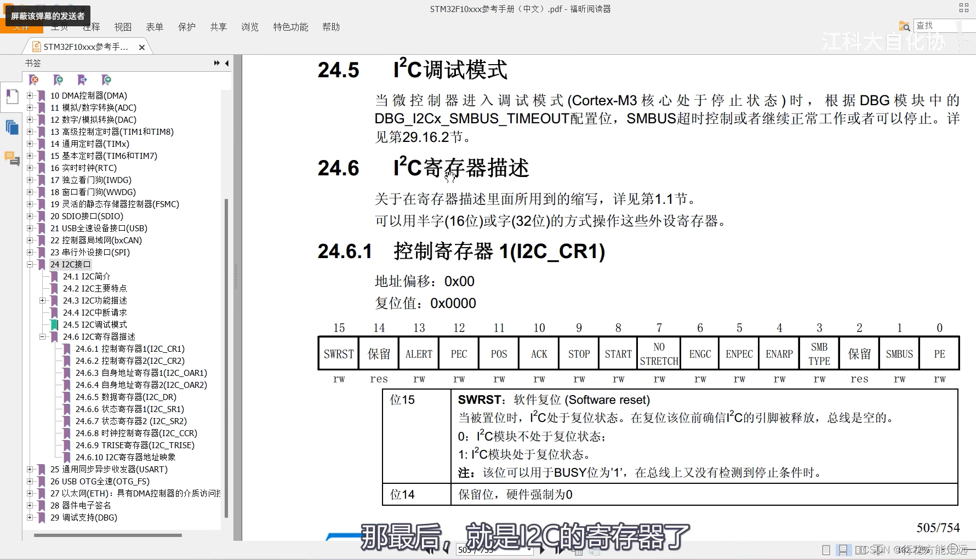Viewport: 976px width, 560px height.
Task: Click the add bookmark icon
Action: click(58, 80)
